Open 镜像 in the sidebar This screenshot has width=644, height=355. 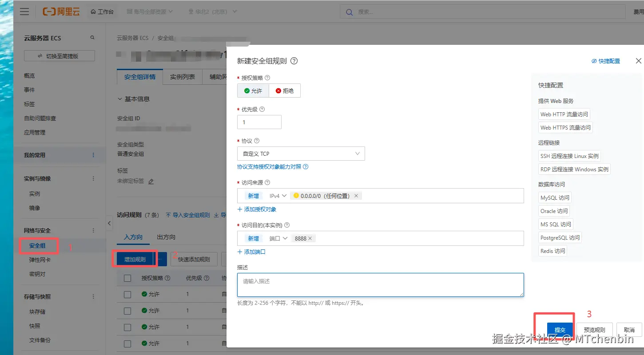coord(35,208)
